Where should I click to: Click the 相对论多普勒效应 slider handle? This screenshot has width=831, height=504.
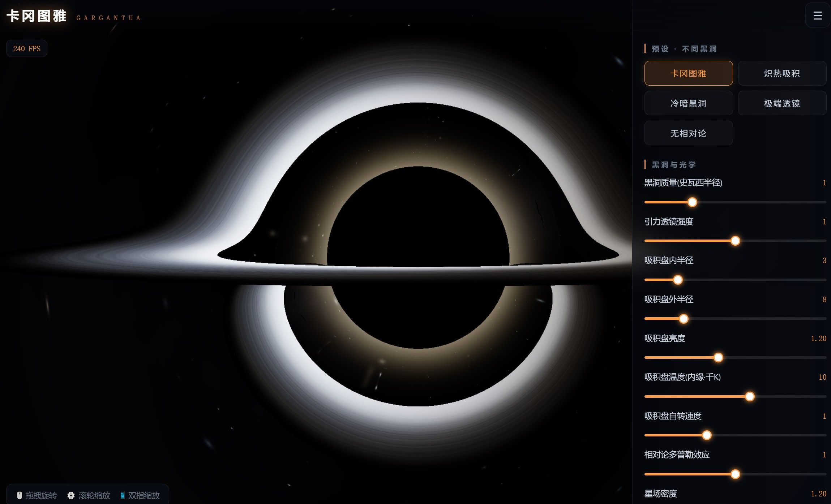(x=735, y=474)
